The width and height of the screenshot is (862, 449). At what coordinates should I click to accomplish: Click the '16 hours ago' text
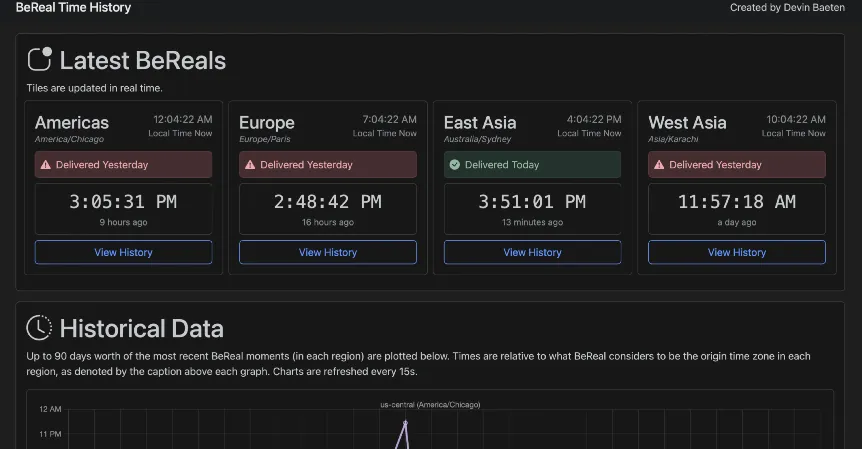(328, 222)
